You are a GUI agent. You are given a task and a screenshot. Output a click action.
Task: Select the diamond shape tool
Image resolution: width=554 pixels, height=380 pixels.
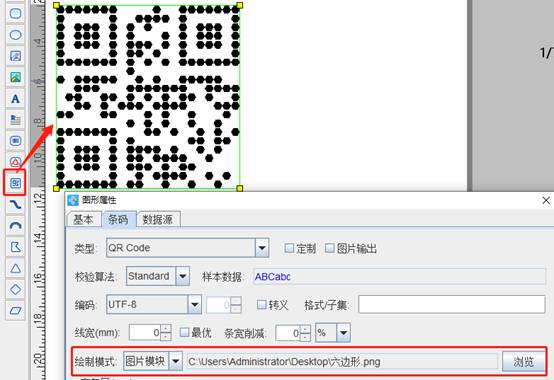pyautogui.click(x=15, y=289)
